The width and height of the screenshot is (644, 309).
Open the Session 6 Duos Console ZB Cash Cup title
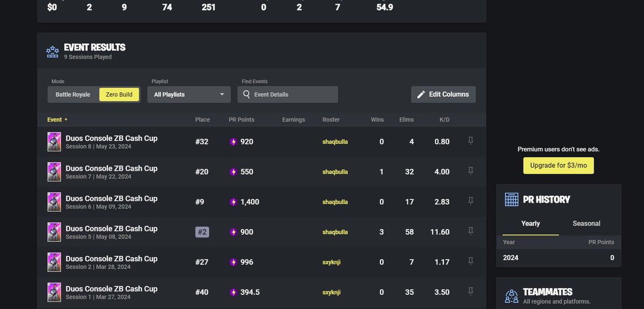coord(112,198)
